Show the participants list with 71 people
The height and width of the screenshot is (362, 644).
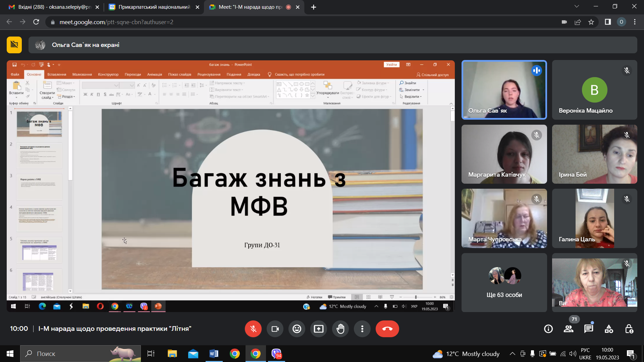[569, 329]
